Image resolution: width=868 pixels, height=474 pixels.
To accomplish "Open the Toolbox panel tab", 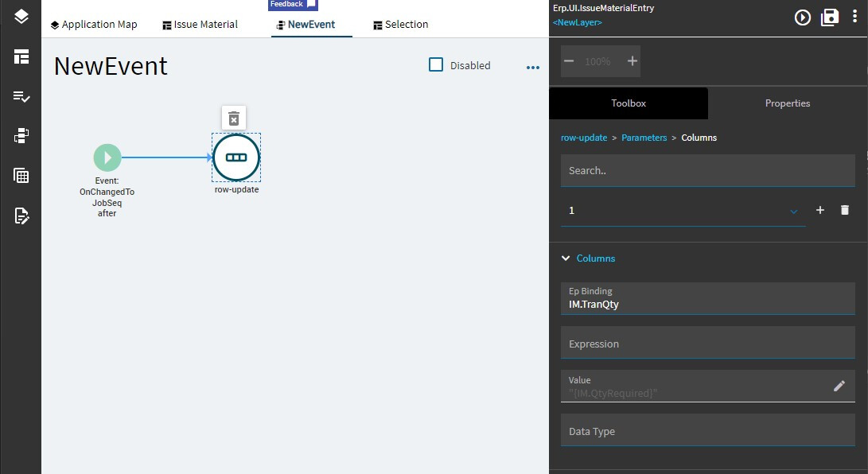I will click(629, 103).
